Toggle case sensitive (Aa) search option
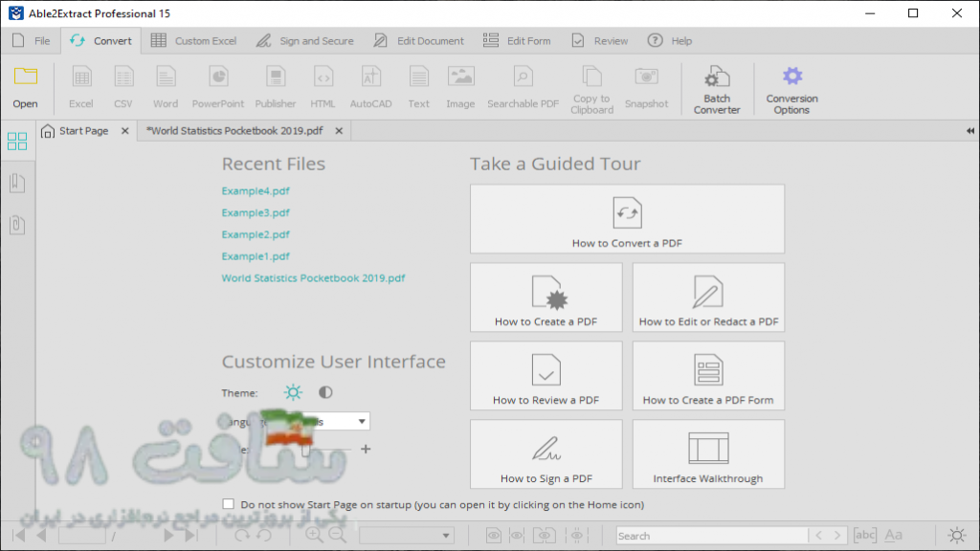The image size is (980, 551). tap(894, 535)
